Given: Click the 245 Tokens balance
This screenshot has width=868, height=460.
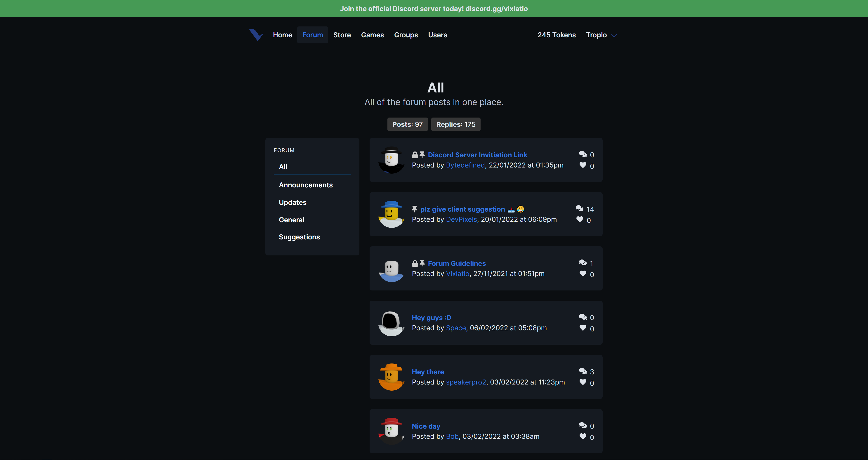Looking at the screenshot, I should (x=556, y=35).
